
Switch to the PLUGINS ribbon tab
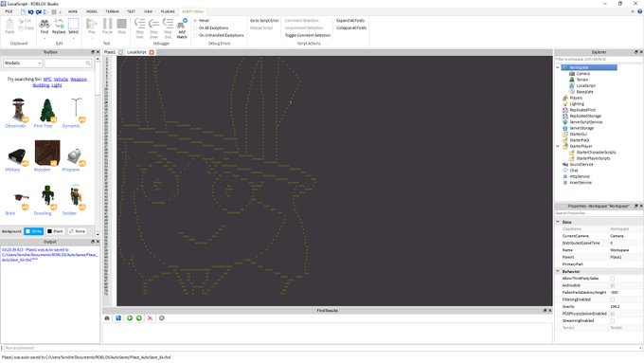tap(168, 11)
